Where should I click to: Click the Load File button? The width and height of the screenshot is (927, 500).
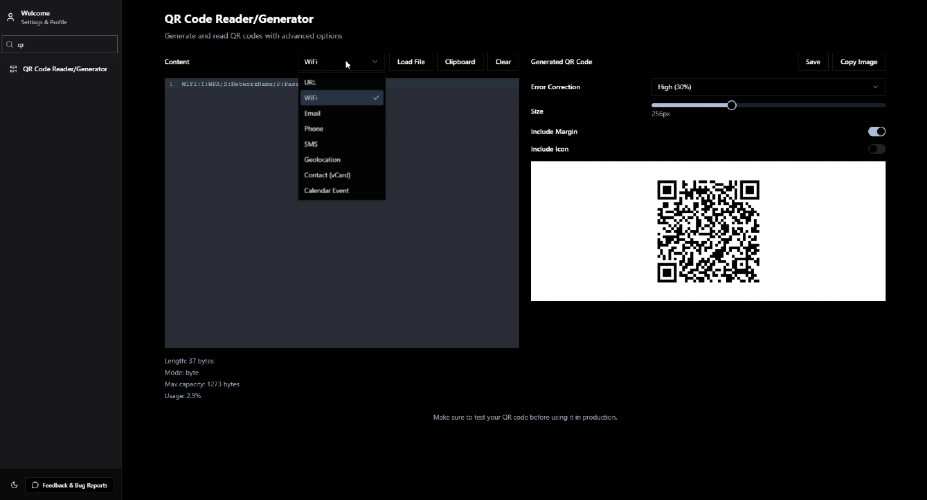coord(411,61)
